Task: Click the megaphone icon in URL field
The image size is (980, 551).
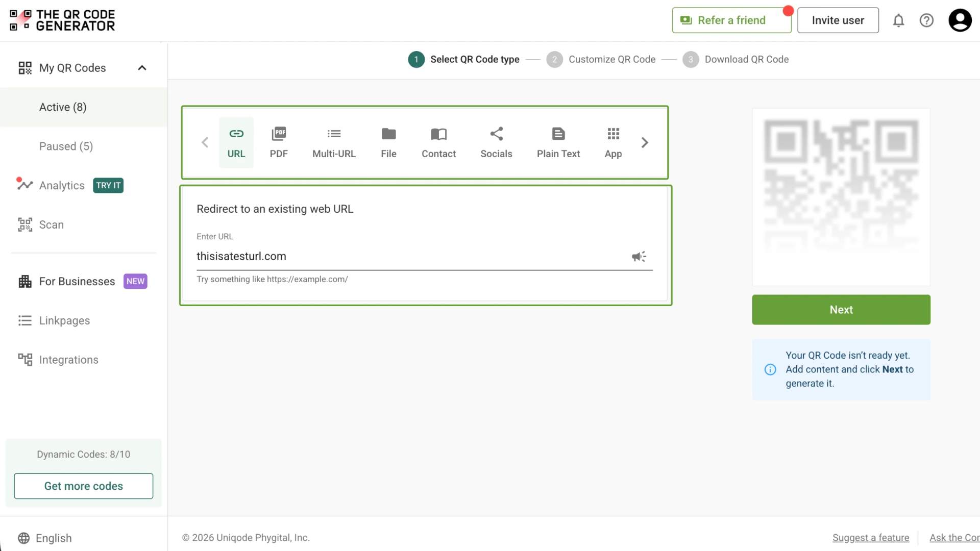Action: [639, 256]
